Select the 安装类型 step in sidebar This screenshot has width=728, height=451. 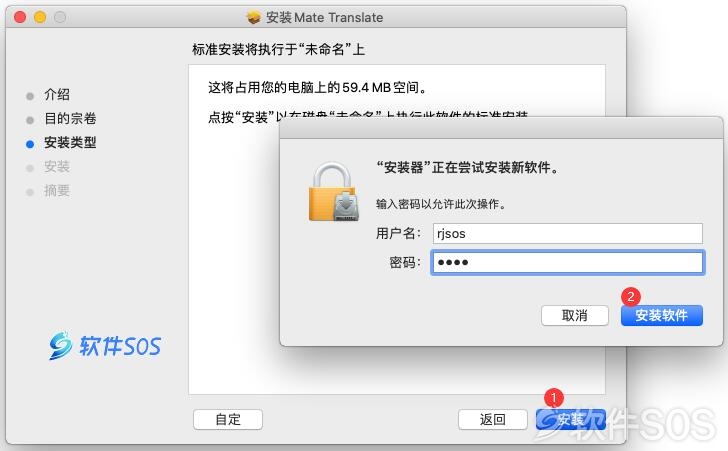pyautogui.click(x=70, y=143)
